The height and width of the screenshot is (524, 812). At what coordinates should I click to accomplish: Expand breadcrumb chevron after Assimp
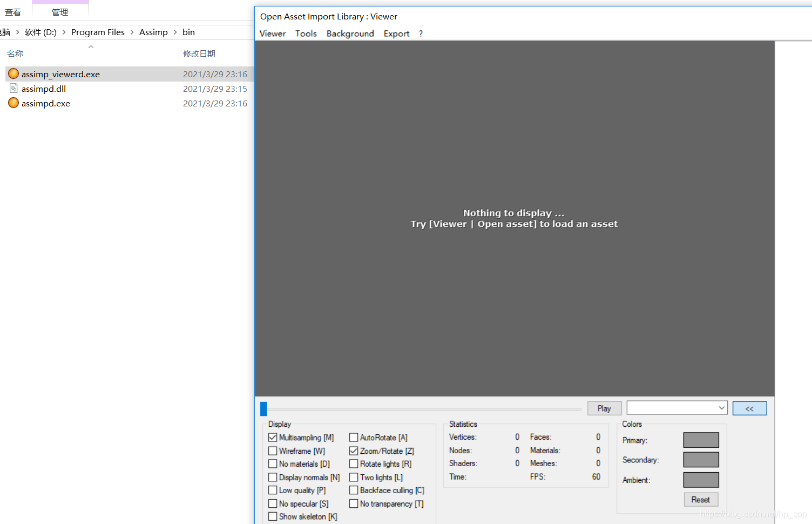175,32
